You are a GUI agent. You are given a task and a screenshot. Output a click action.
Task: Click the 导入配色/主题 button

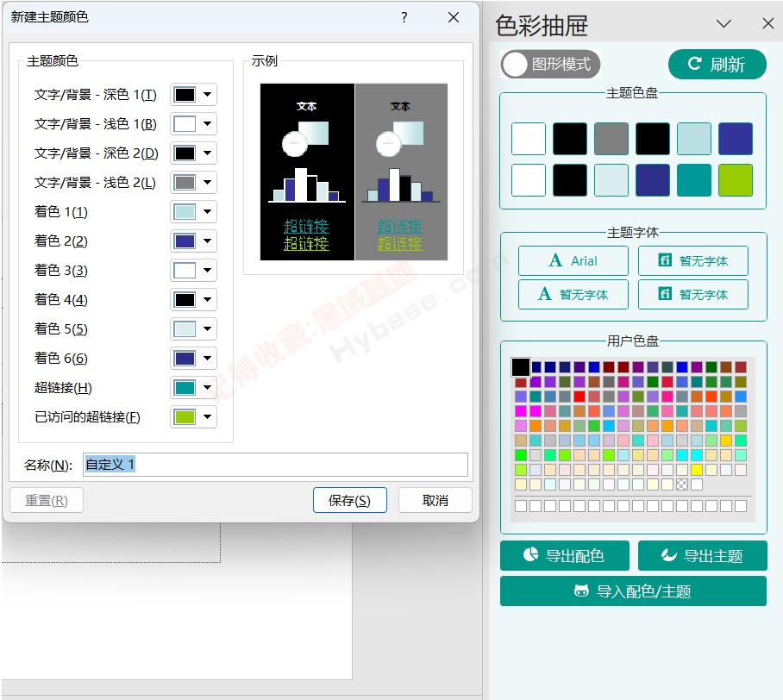pyautogui.click(x=633, y=591)
